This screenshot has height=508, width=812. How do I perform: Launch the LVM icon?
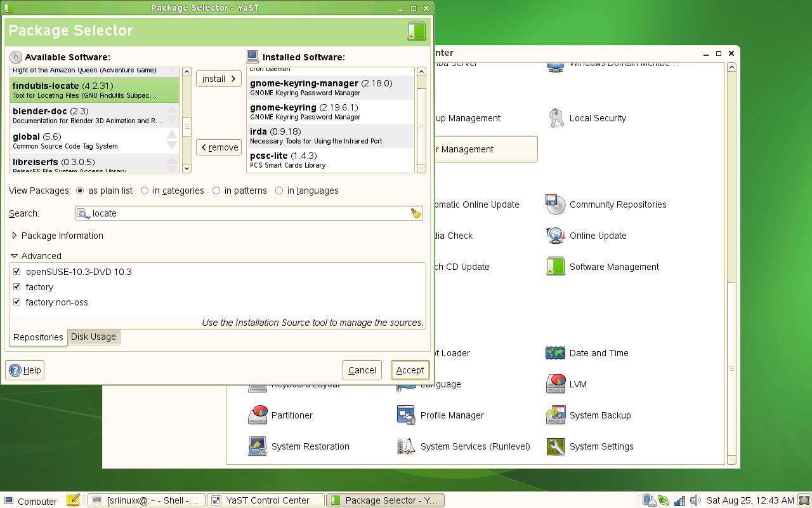point(556,384)
